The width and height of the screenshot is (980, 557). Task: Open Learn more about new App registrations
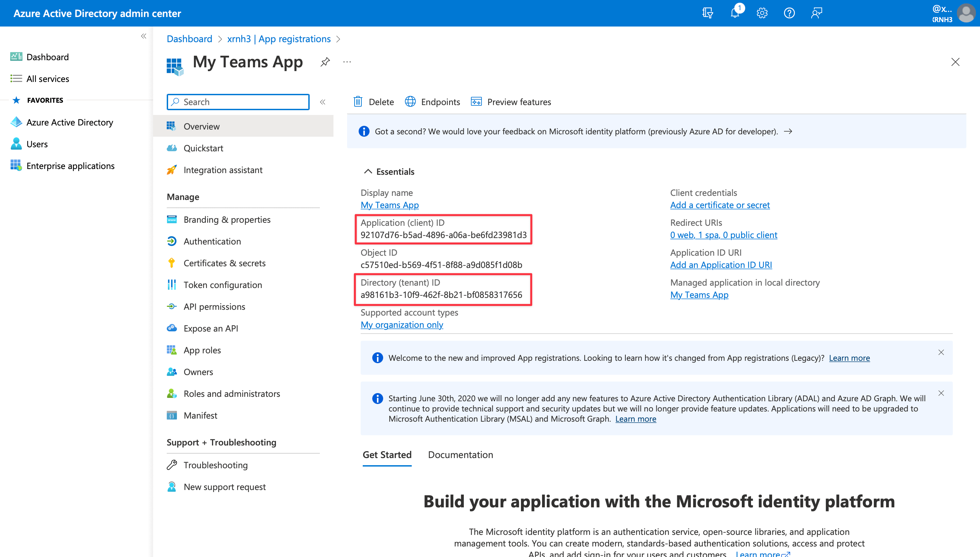click(849, 358)
